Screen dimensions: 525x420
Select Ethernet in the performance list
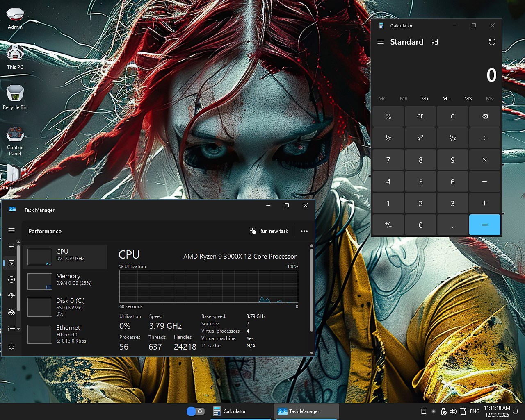point(66,334)
